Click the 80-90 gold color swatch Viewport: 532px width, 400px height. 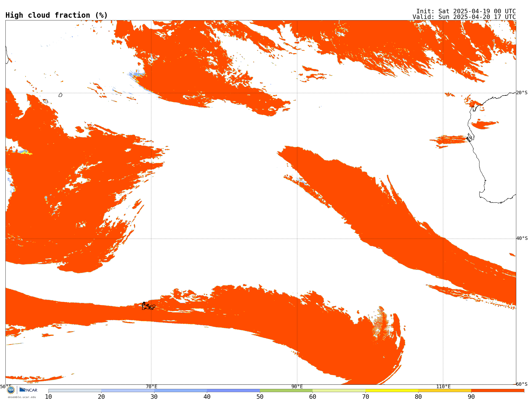pyautogui.click(x=445, y=391)
